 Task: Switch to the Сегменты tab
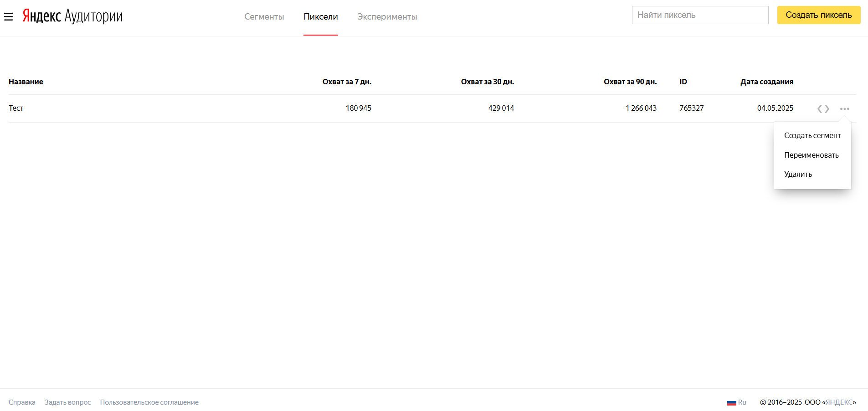click(x=264, y=17)
